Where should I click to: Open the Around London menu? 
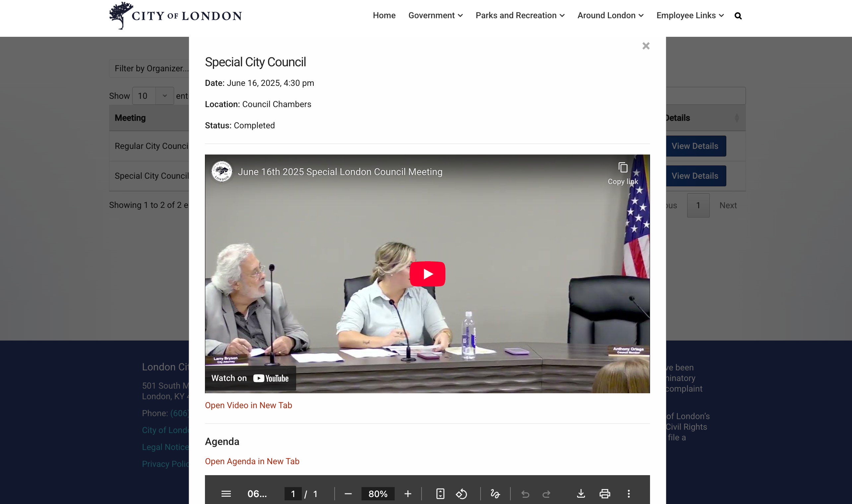[610, 16]
